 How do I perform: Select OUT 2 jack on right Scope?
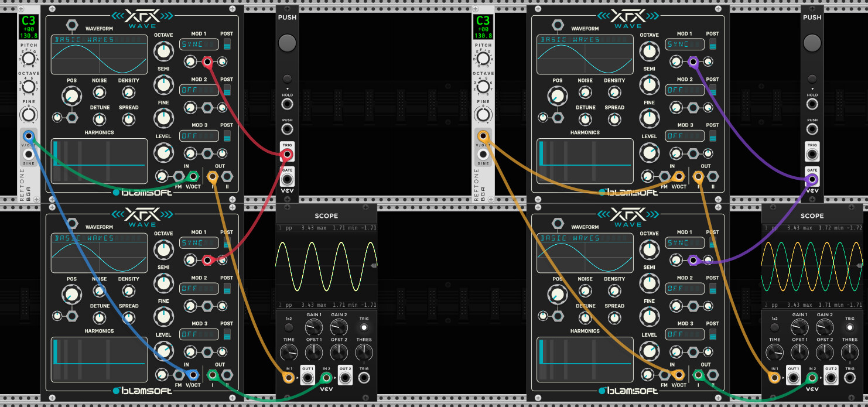click(x=831, y=378)
